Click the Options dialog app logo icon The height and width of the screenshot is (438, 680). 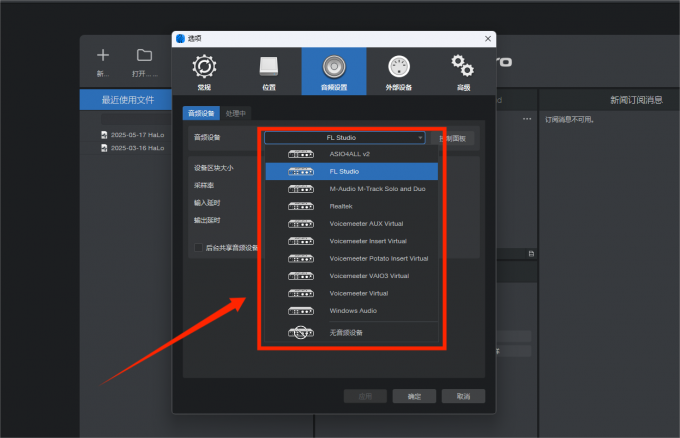(x=180, y=39)
